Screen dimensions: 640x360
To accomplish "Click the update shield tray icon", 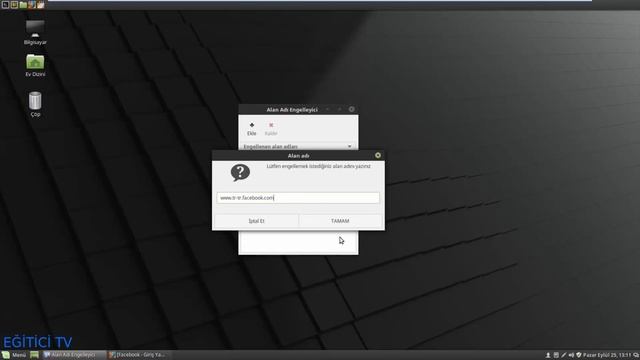I will [x=579, y=355].
